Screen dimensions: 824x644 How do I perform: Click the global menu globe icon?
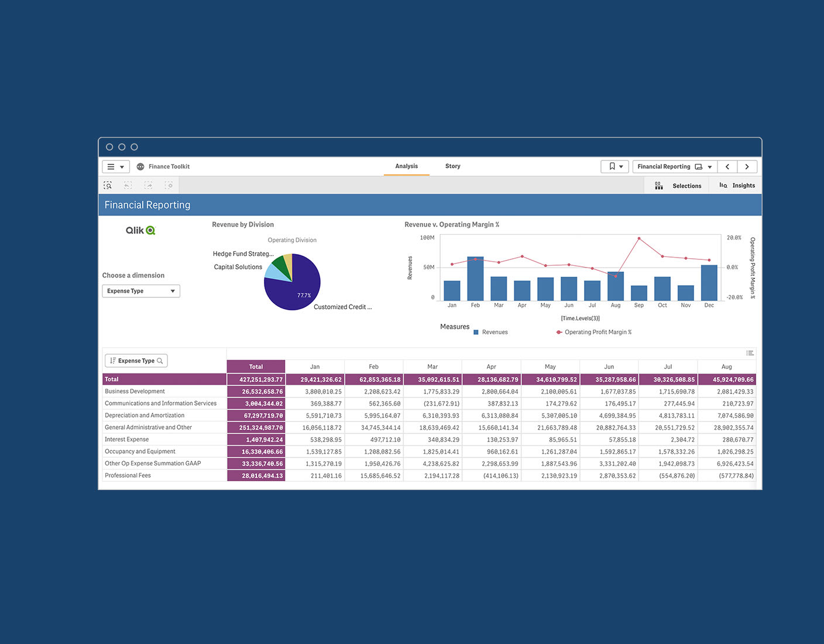(140, 166)
